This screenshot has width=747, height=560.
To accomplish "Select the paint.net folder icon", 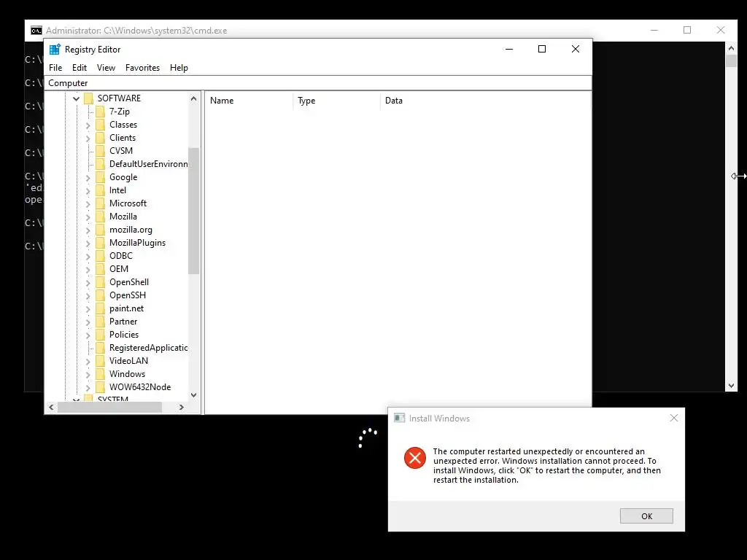I will click(100, 308).
